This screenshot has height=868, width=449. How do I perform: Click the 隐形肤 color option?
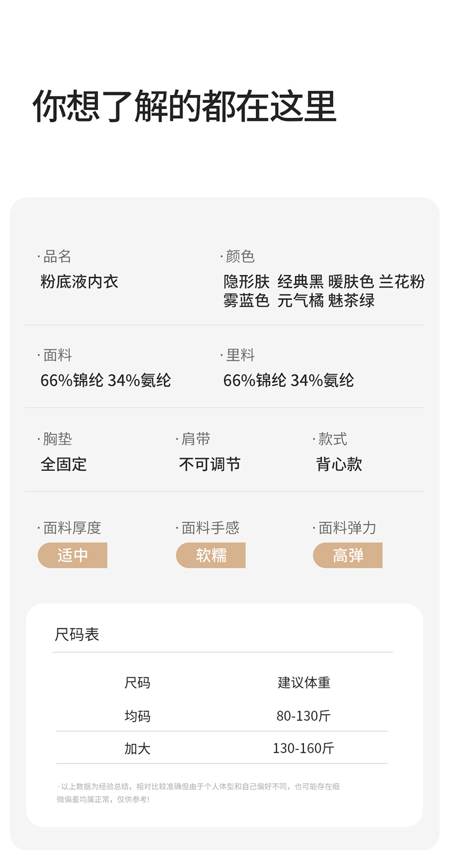pos(247,281)
